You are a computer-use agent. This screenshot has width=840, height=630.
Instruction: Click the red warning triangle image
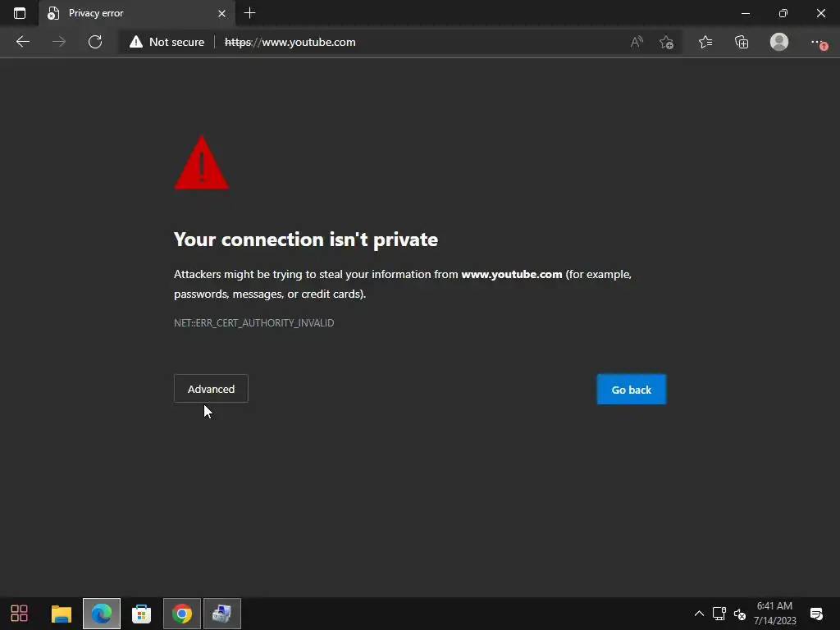(202, 162)
